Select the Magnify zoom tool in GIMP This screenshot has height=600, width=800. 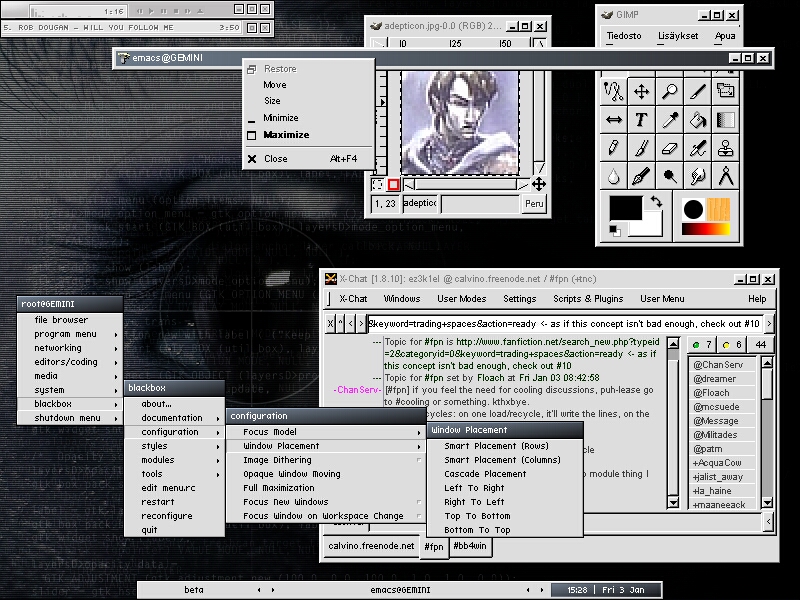[669, 92]
